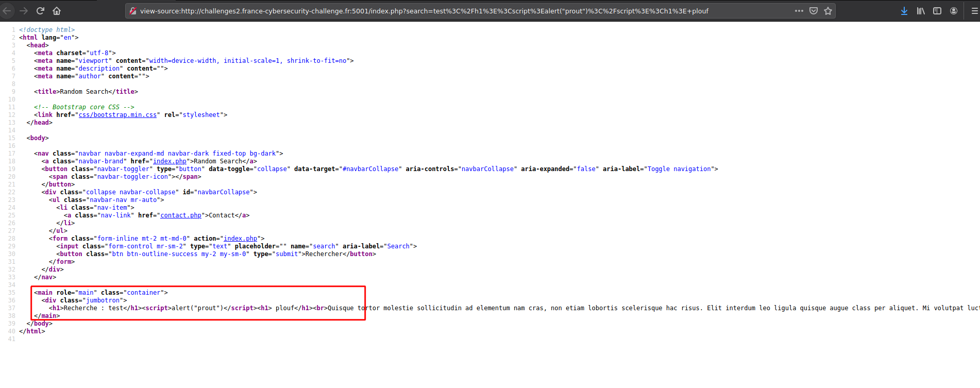Open page actions three-dot menu
980x388 pixels.
pos(799,11)
